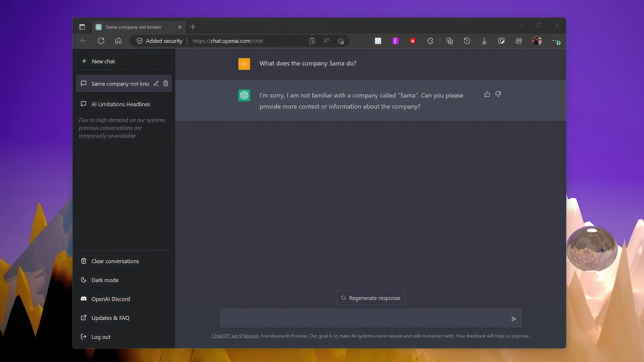Open browser Downloads icon
The width and height of the screenshot is (644, 362).
[484, 41]
